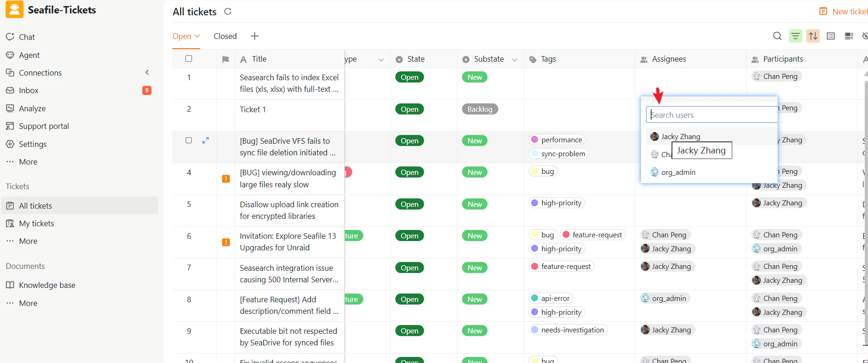Click the sync-problem tag
The width and height of the screenshot is (868, 363).
(x=558, y=153)
